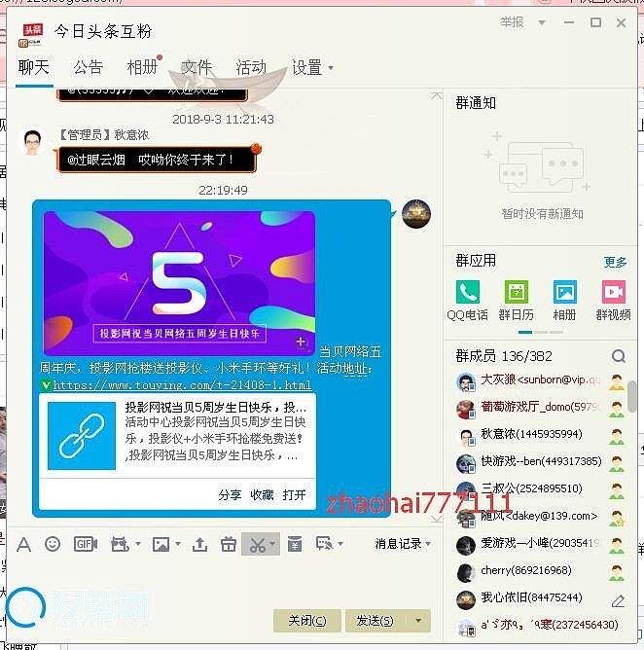Screen dimensions: 644x650
Task: Click the 关闭(C) button
Action: pos(307,621)
